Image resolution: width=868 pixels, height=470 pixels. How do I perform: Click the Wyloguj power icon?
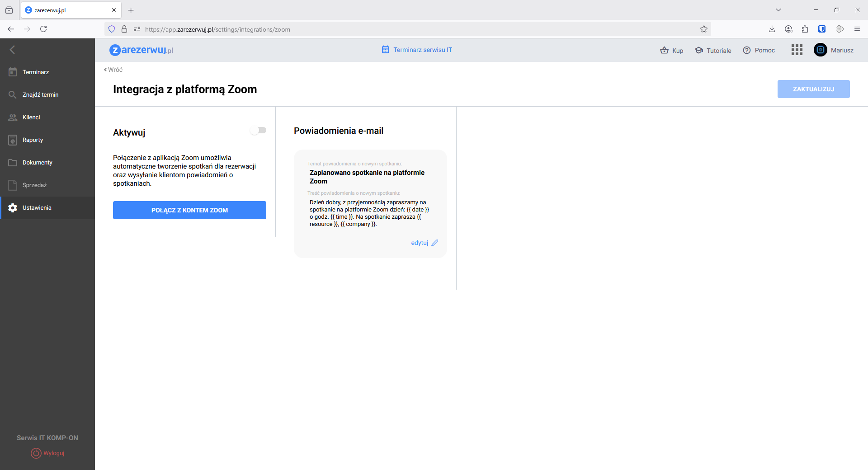(x=36, y=453)
